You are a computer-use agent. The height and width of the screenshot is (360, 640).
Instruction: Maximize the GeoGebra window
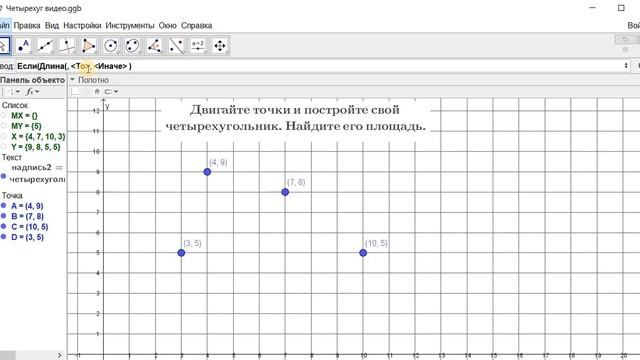pyautogui.click(x=621, y=8)
